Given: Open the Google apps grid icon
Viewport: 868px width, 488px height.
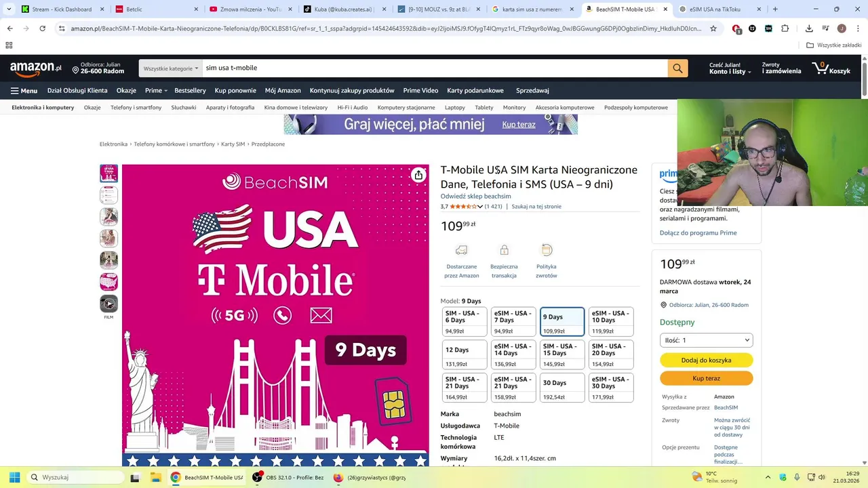Looking at the screenshot, I should click(x=9, y=45).
